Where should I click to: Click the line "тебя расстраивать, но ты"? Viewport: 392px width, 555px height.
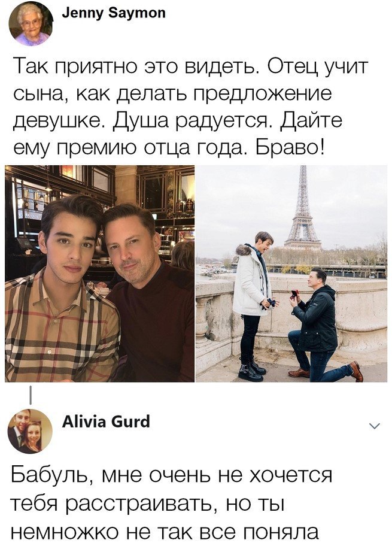click(148, 504)
